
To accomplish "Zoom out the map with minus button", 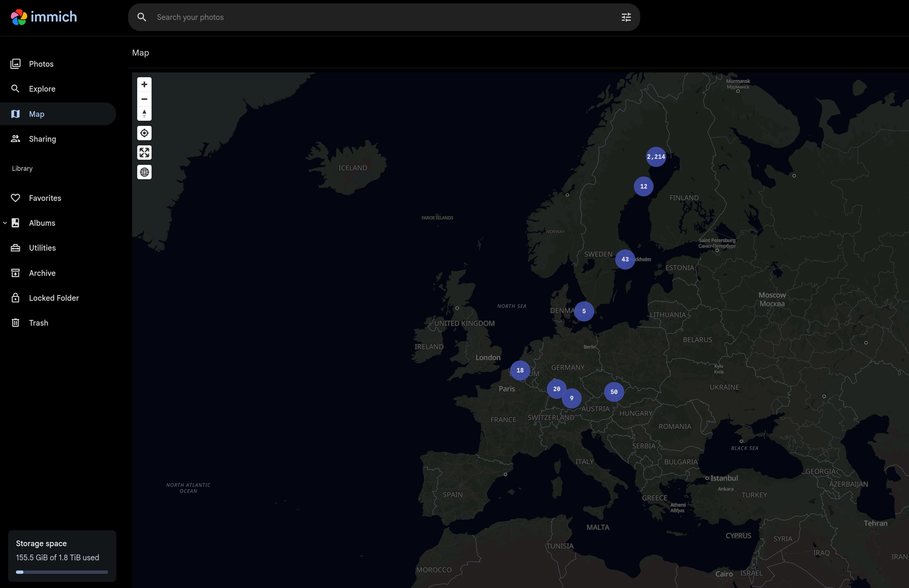I will [144, 99].
